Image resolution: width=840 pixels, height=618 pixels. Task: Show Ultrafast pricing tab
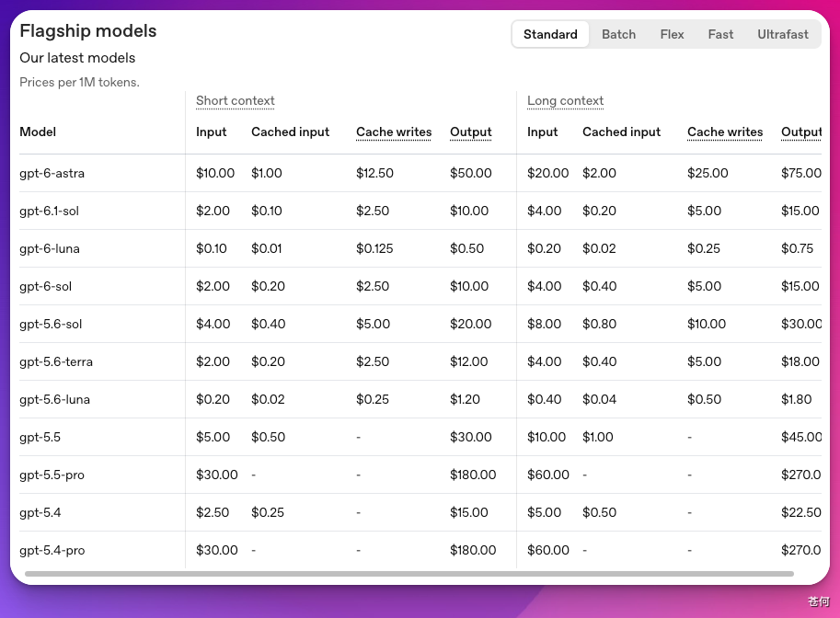point(783,34)
